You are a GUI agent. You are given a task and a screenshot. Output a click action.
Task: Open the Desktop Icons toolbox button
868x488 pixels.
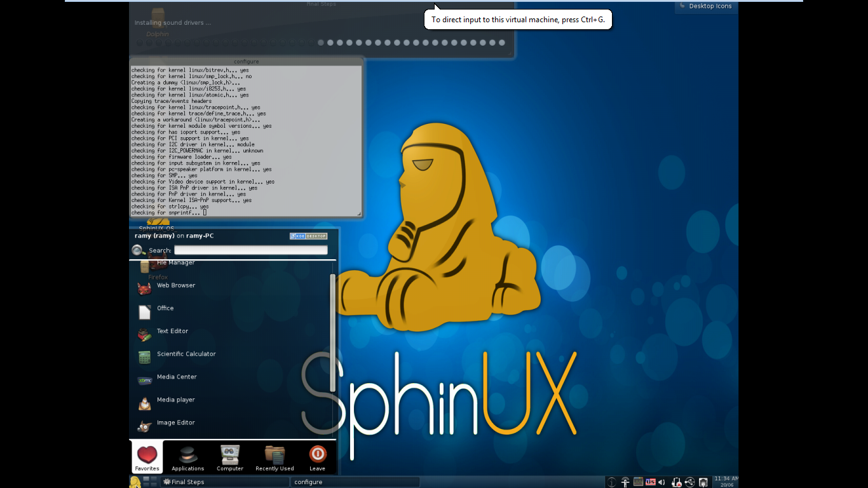click(x=707, y=6)
